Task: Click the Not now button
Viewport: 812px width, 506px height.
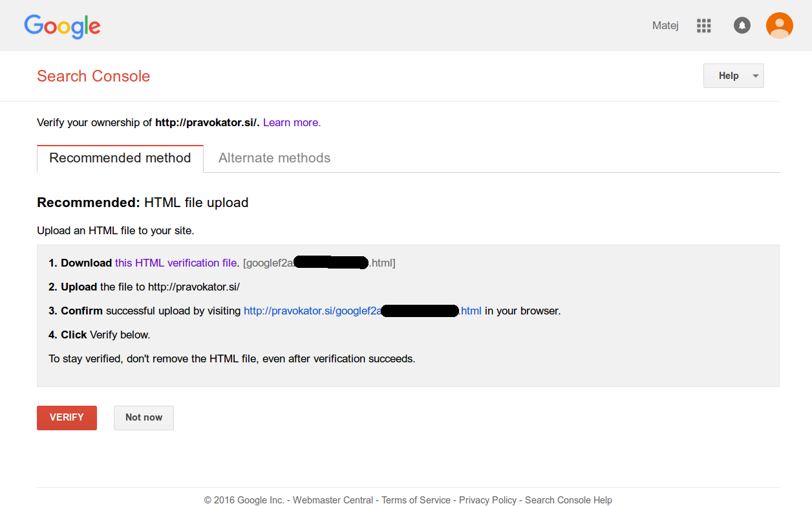Action: pyautogui.click(x=144, y=417)
